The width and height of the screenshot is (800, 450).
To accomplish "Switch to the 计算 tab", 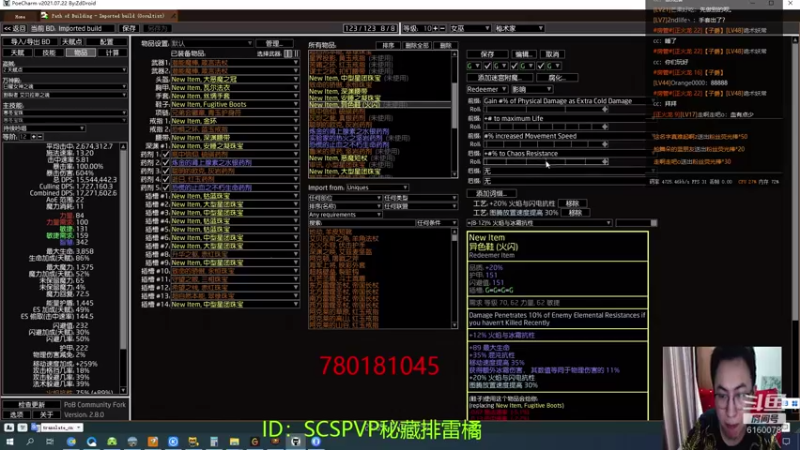I will click(112, 53).
